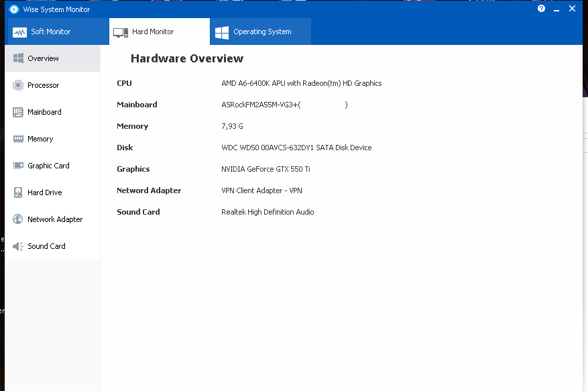588x391 pixels.
Task: Select the ASRockFM2A55M-VG3+ mainboard value
Action: 285,105
